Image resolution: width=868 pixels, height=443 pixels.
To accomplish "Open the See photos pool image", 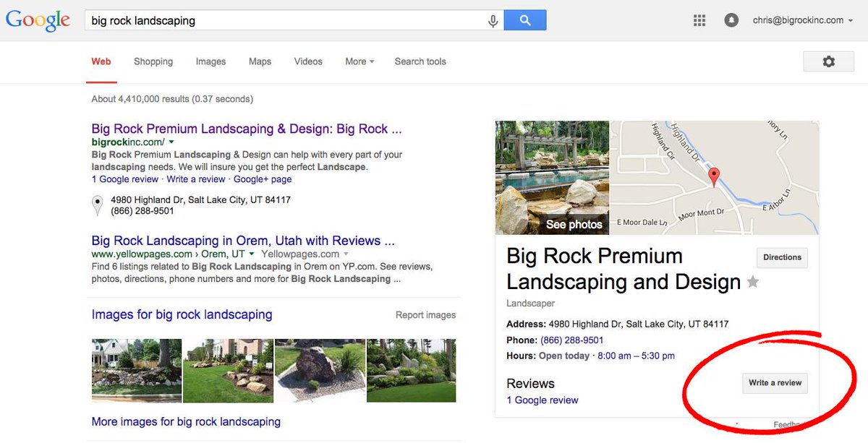I will tap(552, 178).
